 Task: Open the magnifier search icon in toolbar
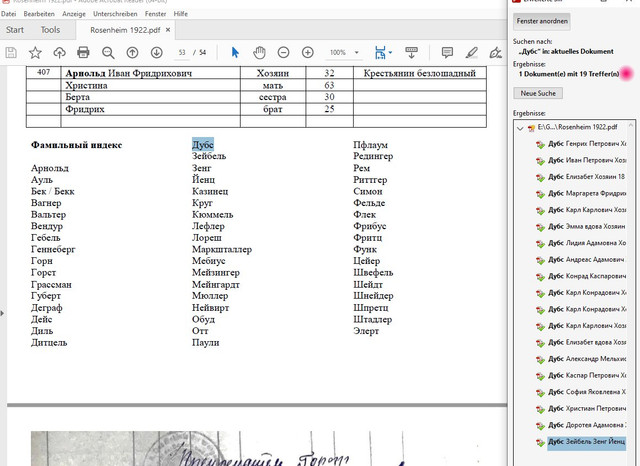(107, 52)
